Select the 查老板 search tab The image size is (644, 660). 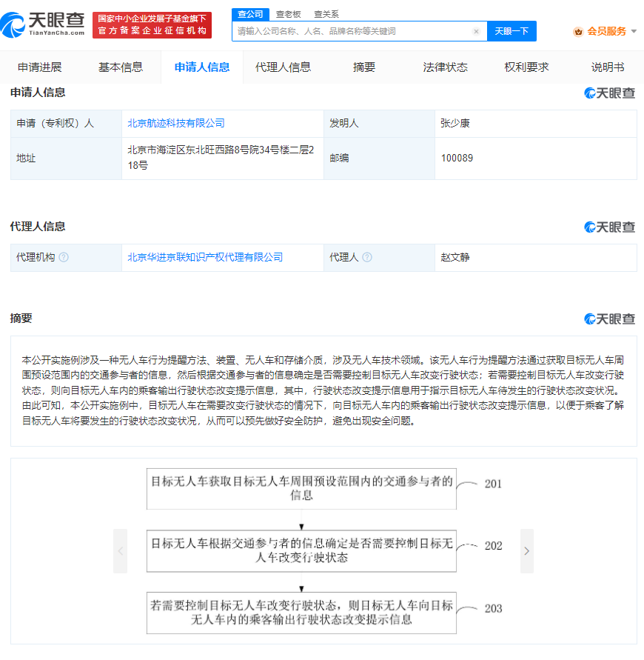pos(288,14)
